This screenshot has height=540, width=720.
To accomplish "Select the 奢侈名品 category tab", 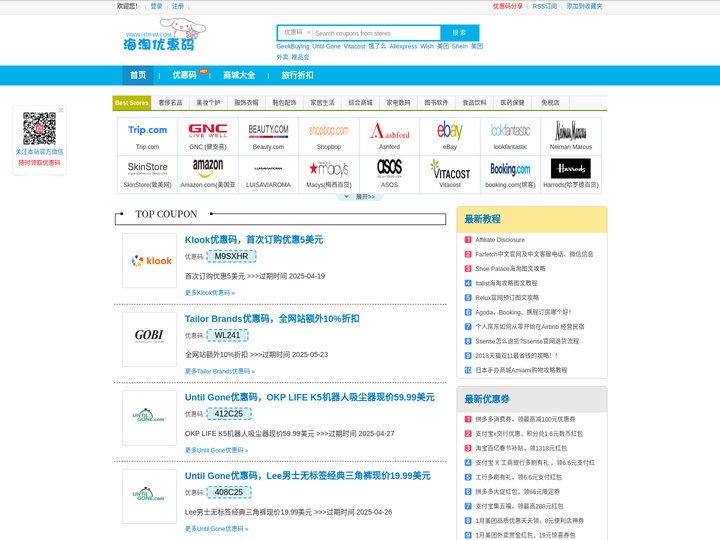I will pyautogui.click(x=170, y=103).
